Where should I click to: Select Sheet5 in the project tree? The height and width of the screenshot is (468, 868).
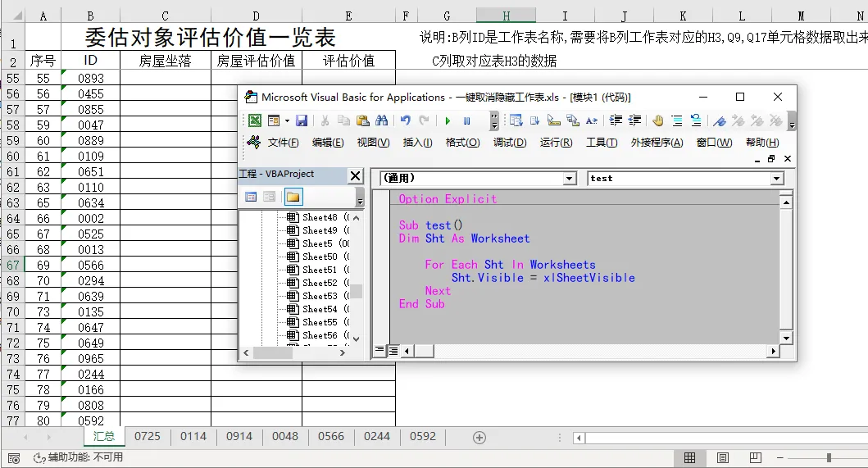(x=319, y=243)
